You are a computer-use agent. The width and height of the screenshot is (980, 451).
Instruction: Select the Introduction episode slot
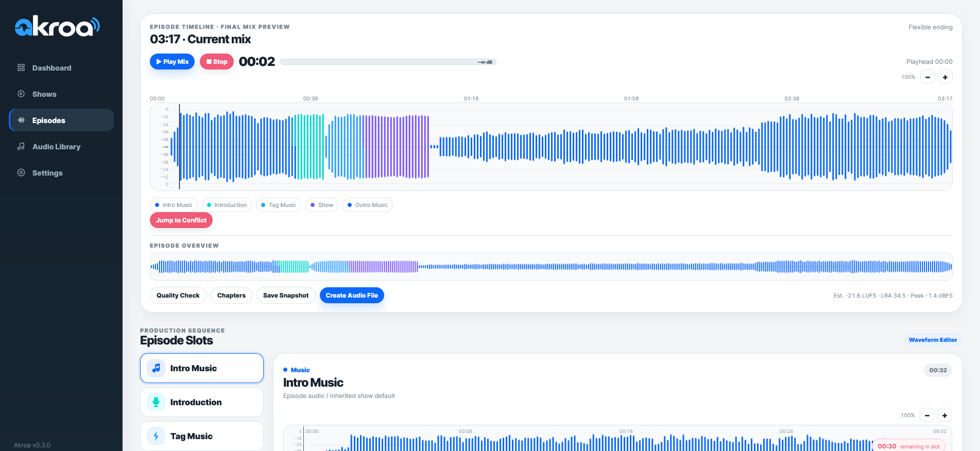202,402
